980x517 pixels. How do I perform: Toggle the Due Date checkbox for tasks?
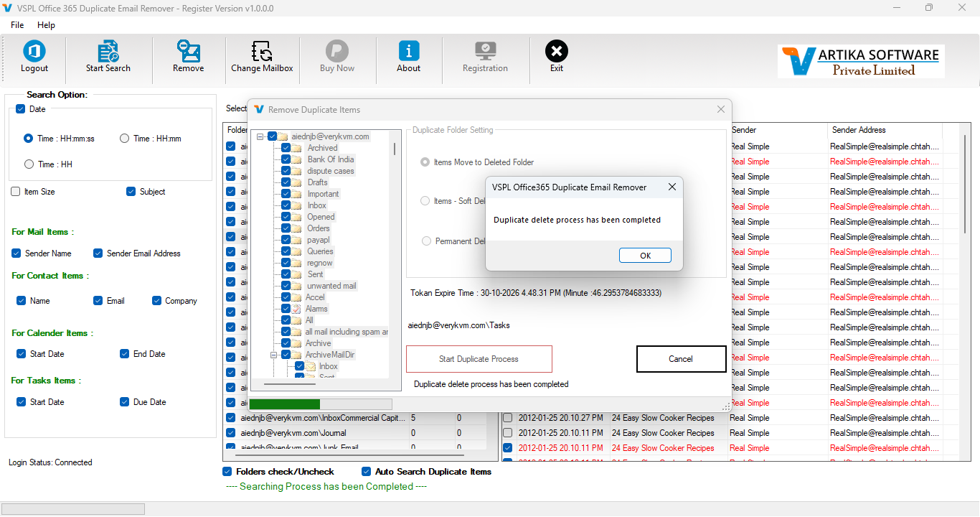(125, 402)
